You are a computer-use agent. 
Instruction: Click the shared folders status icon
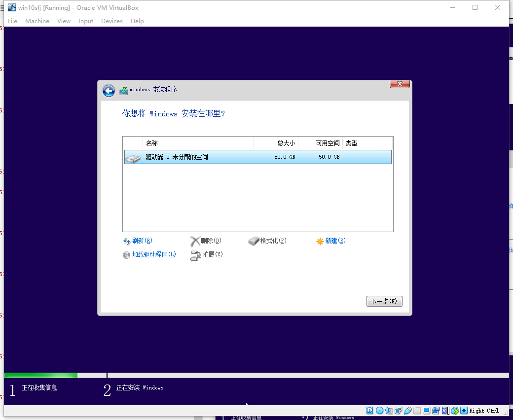tap(417, 411)
